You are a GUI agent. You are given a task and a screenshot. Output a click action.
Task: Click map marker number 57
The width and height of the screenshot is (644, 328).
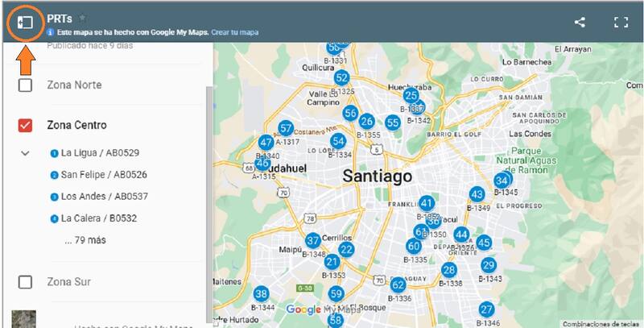pyautogui.click(x=285, y=128)
